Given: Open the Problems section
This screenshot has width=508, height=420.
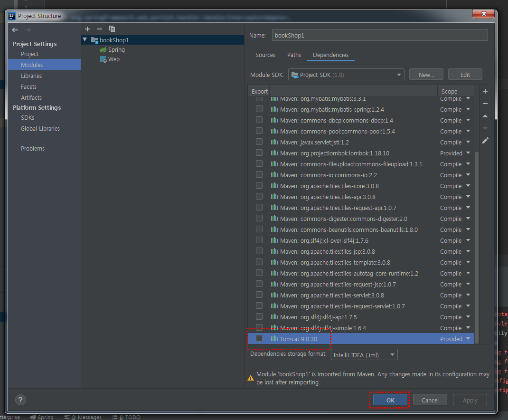Looking at the screenshot, I should coord(33,149).
